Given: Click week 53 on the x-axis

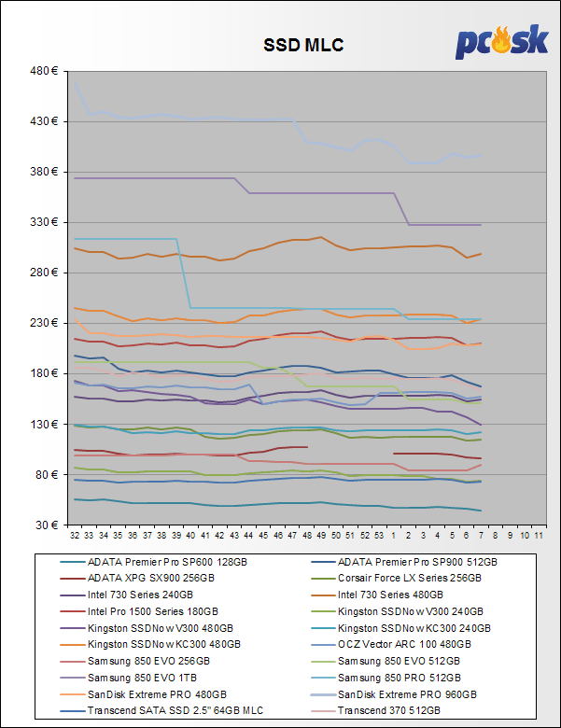Looking at the screenshot, I should coord(379,536).
